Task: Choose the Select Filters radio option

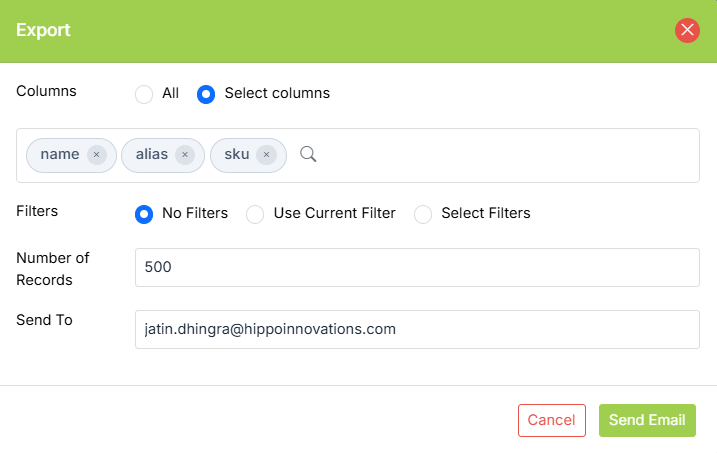Action: point(423,214)
